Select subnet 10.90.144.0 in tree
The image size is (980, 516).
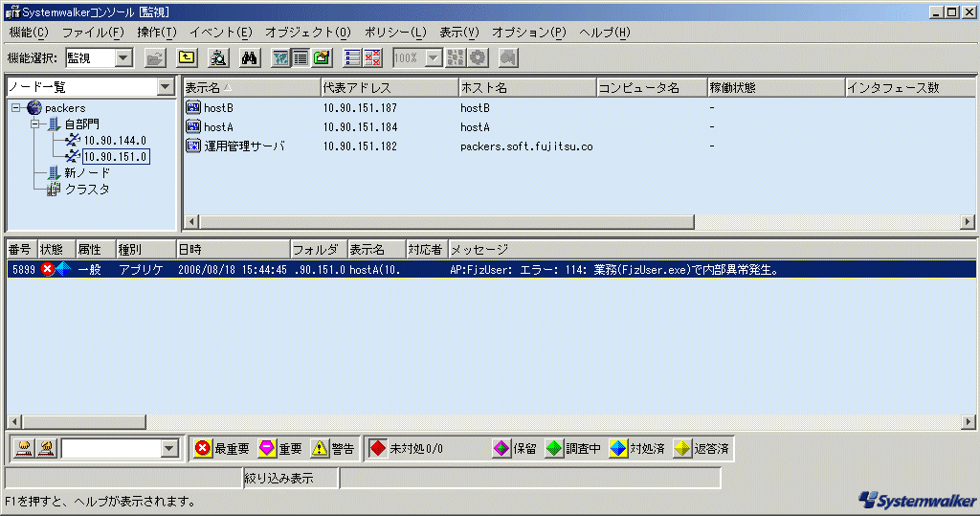click(115, 141)
